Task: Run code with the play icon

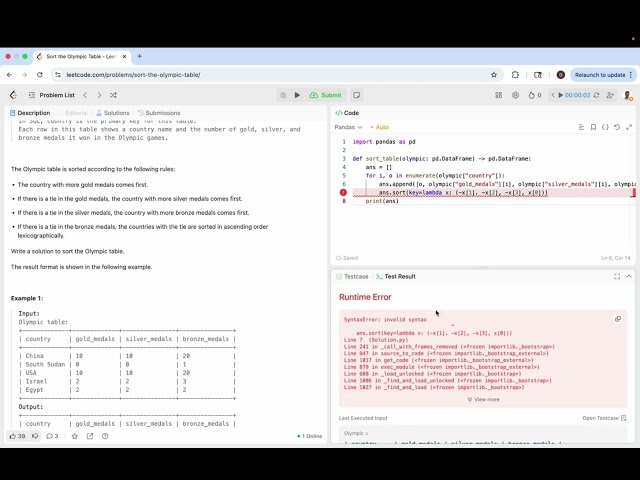Action: point(297,95)
